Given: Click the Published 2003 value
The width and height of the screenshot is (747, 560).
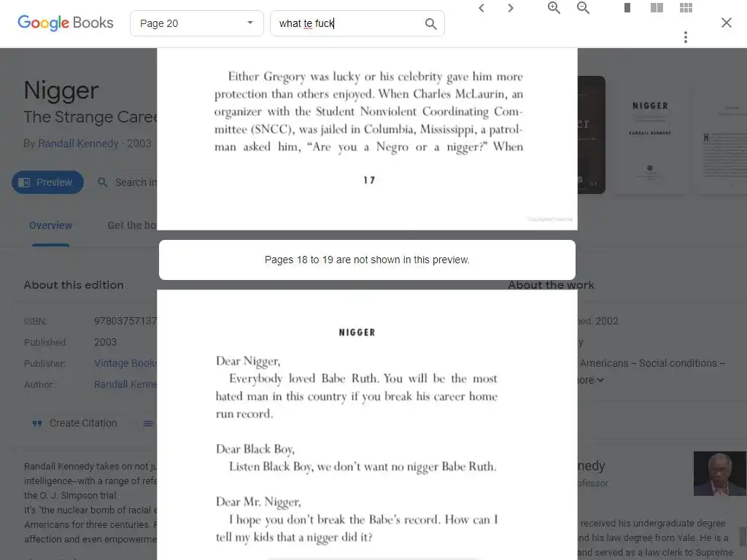Looking at the screenshot, I should pyautogui.click(x=105, y=342).
